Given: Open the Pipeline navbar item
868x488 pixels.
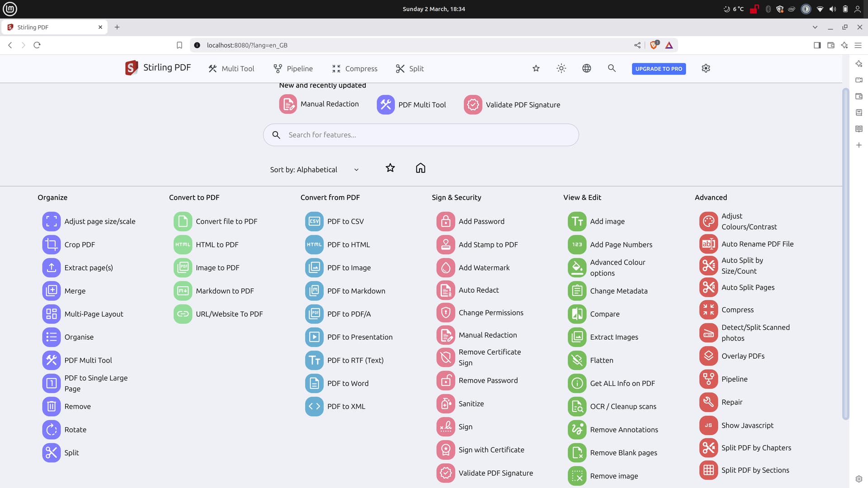Looking at the screenshot, I should (293, 69).
